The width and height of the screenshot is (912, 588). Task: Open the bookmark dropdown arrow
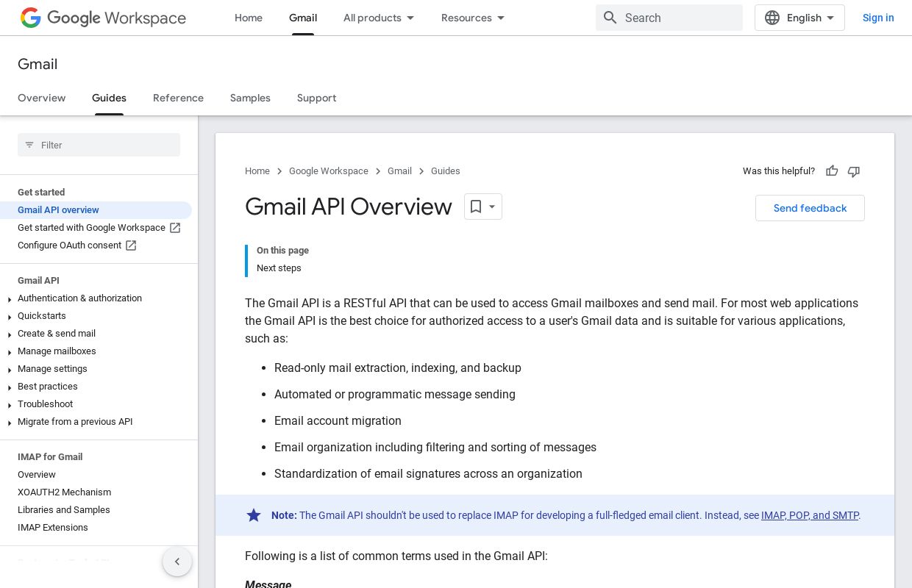click(x=493, y=207)
